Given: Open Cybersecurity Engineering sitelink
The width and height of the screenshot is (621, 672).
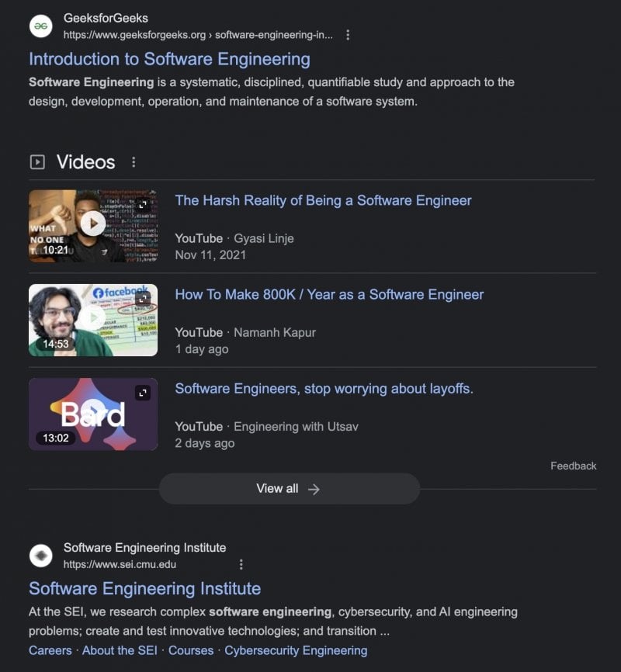Looking at the screenshot, I should [296, 650].
